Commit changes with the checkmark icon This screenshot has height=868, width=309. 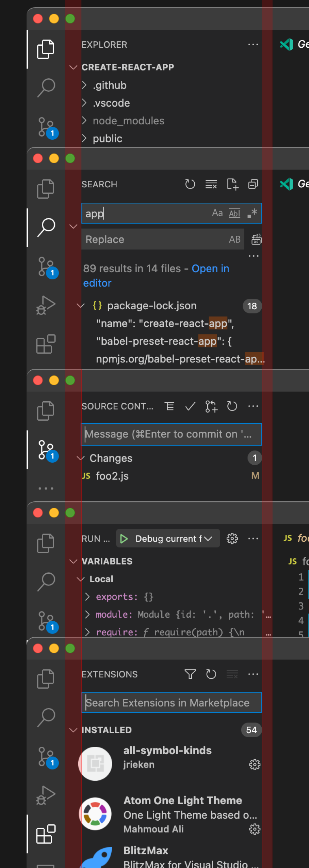coord(190,406)
